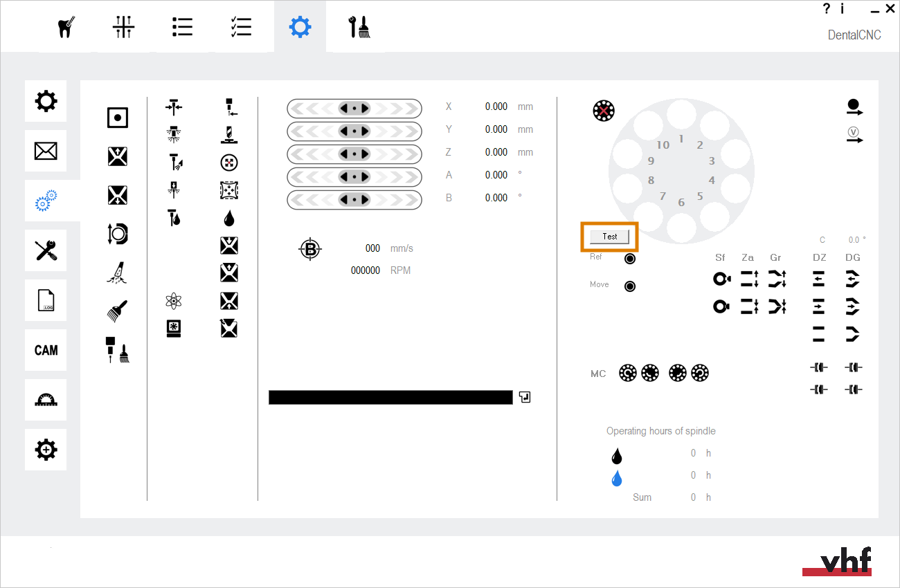Click the Test button
The height and width of the screenshot is (588, 900).
(609, 237)
